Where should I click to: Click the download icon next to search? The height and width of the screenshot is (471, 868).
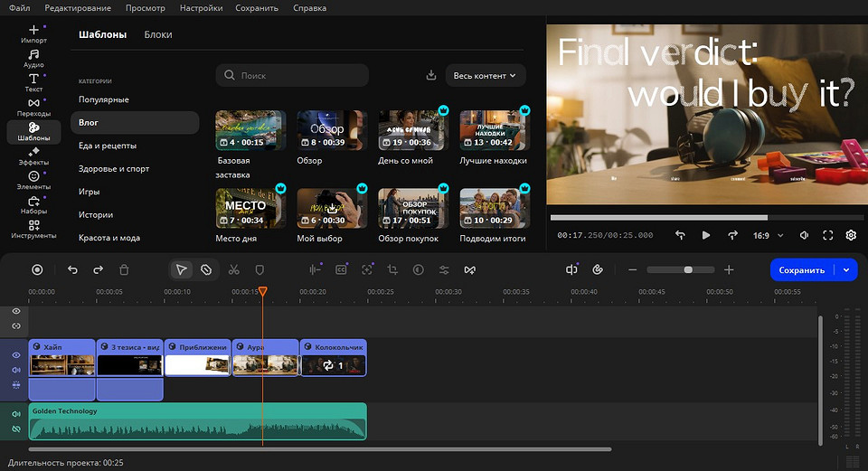pyautogui.click(x=431, y=75)
